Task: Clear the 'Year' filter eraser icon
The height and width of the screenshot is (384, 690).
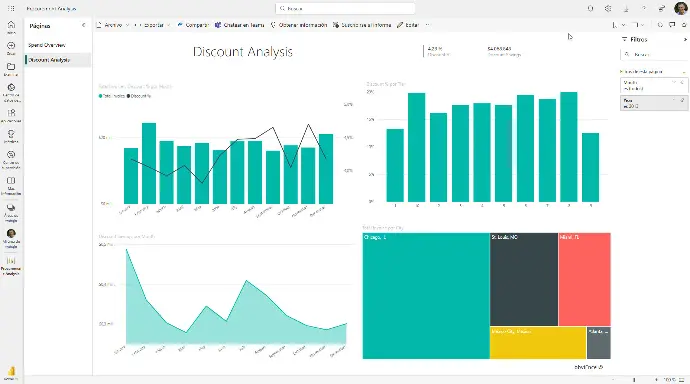Action: [x=682, y=100]
